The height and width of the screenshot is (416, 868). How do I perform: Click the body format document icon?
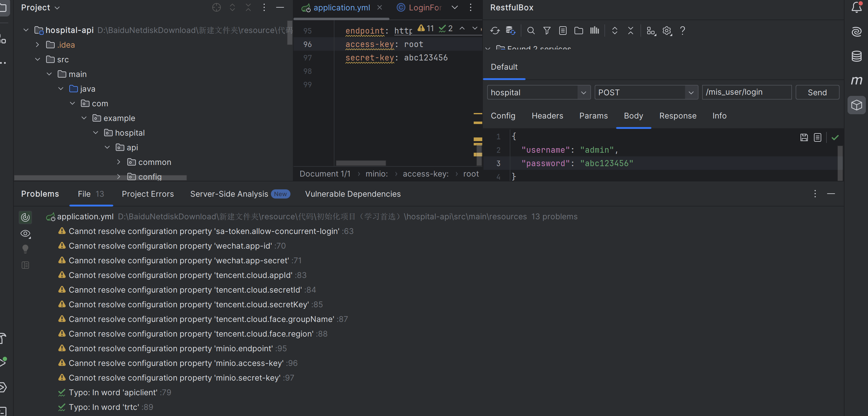click(x=818, y=137)
